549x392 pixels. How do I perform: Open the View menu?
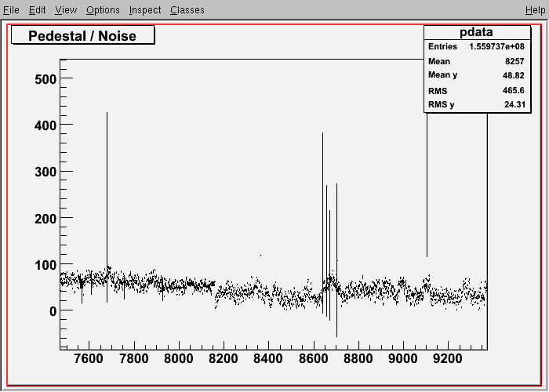(66, 9)
